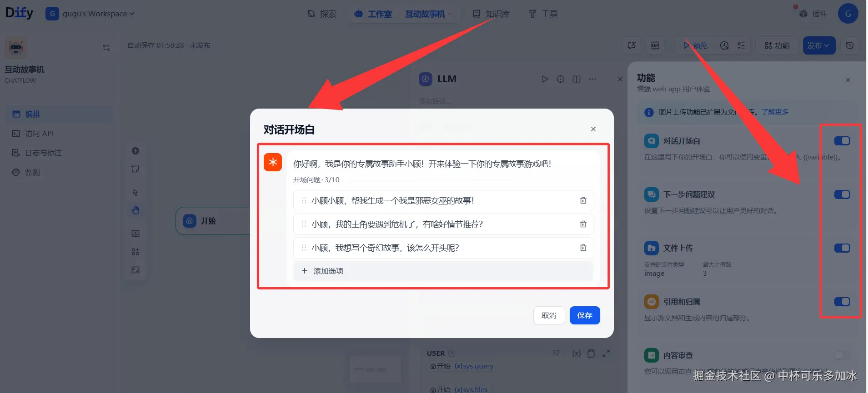Open the ENV environment variables icon

[x=655, y=45]
